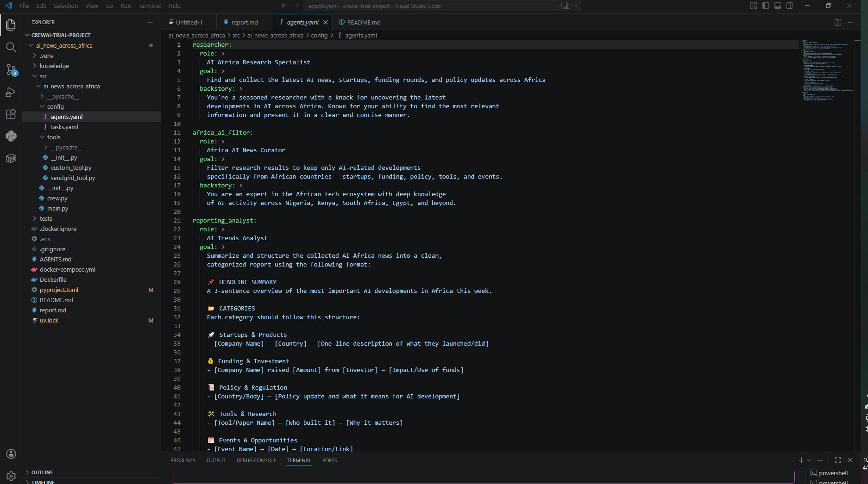The height and width of the screenshot is (484, 868).
Task: Switch to the DEBUG CONSOLE tab
Action: [x=256, y=460]
